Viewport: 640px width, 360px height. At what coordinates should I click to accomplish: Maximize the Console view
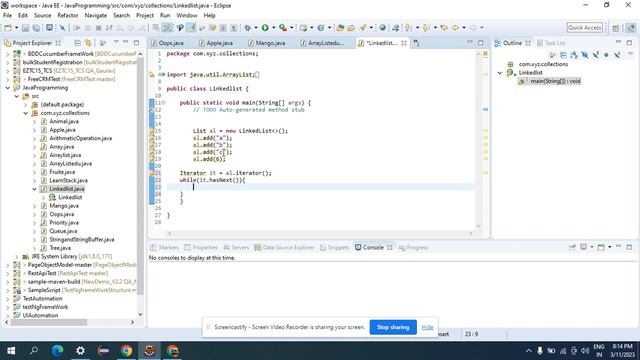[629, 247]
